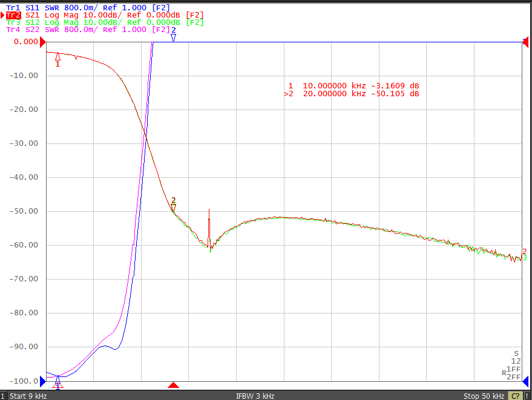The width and height of the screenshot is (532, 400).
Task: Click the red active-trace arrow beside Tr2
Action: [2, 15]
